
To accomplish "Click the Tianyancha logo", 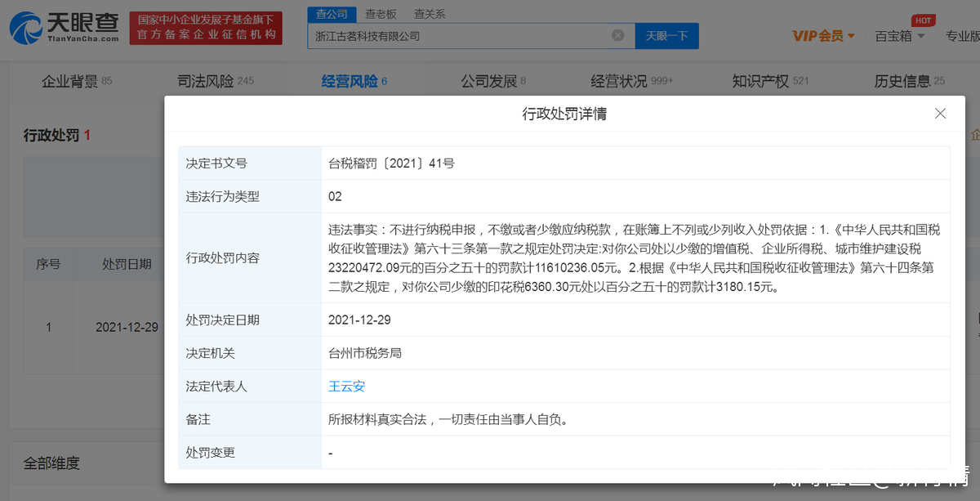I will 64,28.
